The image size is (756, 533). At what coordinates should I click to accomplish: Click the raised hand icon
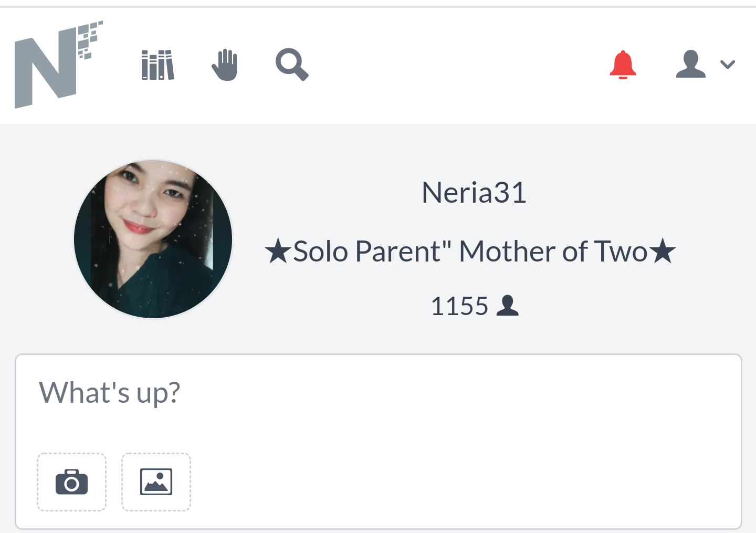[225, 65]
